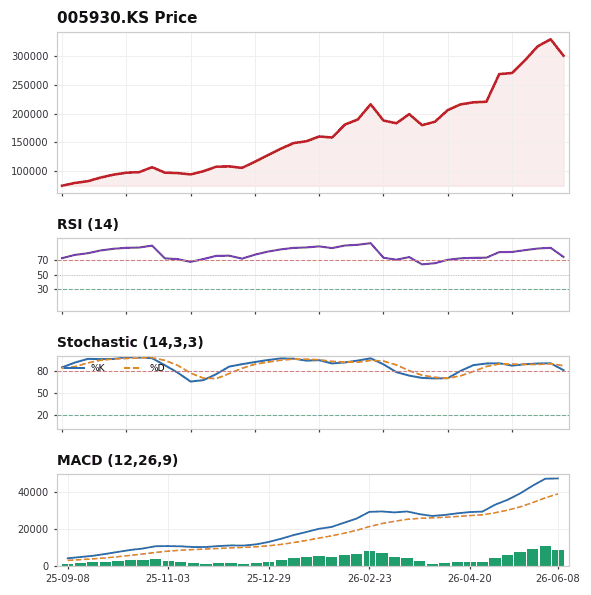Screen dimensions: 591x595
Task: Click the %K legend entry
Action: tap(83, 368)
